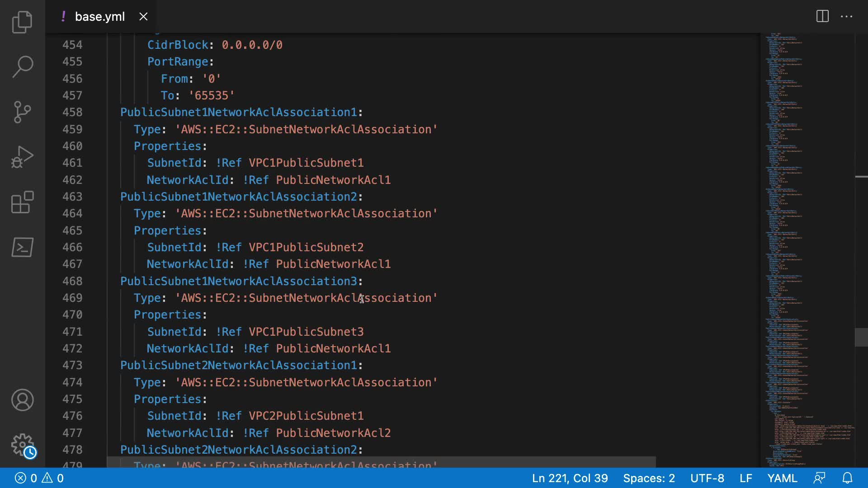Open the Accounts menu icon
This screenshot has width=868, height=488.
[22, 400]
